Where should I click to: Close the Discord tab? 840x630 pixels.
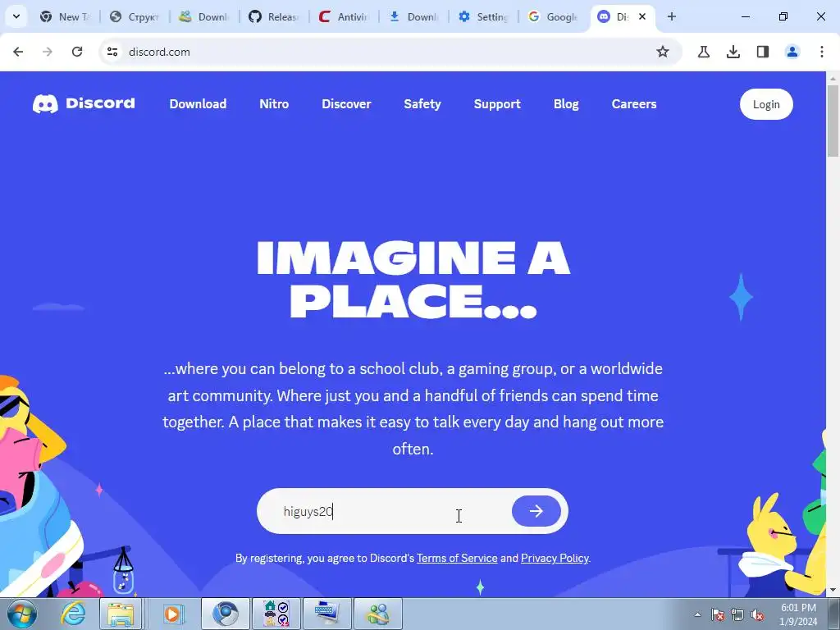click(x=642, y=16)
